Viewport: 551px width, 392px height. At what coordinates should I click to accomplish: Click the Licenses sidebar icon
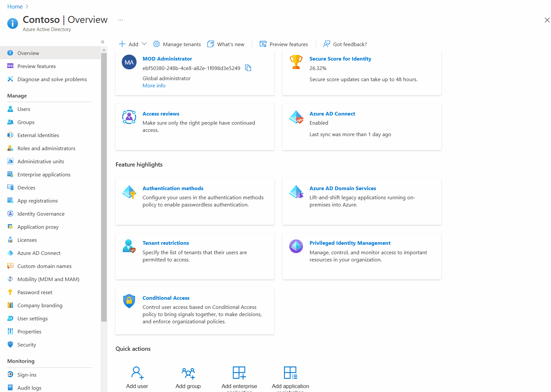coord(10,240)
